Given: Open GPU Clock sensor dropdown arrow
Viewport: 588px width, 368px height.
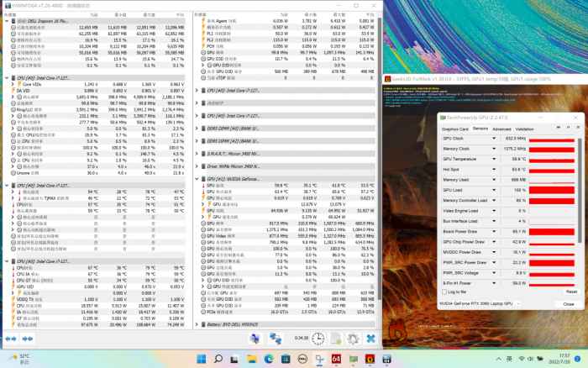Looking at the screenshot, I should [x=494, y=139].
